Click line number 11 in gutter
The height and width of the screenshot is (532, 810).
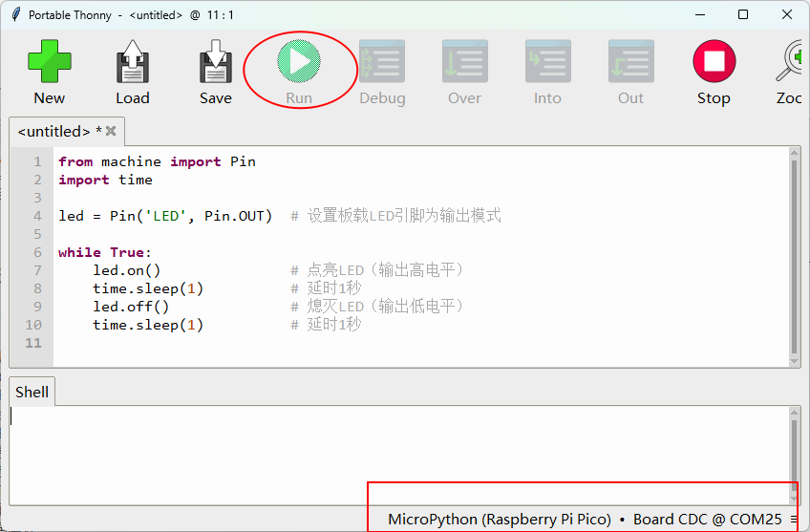point(33,343)
